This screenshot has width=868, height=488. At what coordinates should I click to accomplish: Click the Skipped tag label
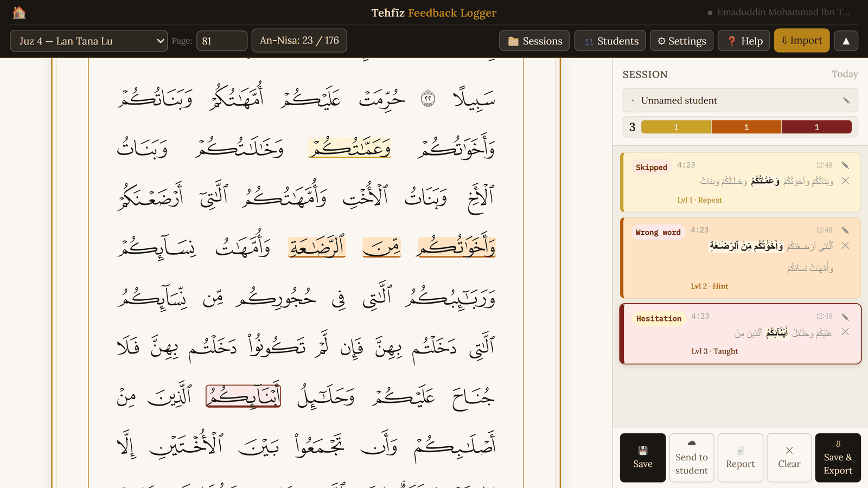pos(652,167)
